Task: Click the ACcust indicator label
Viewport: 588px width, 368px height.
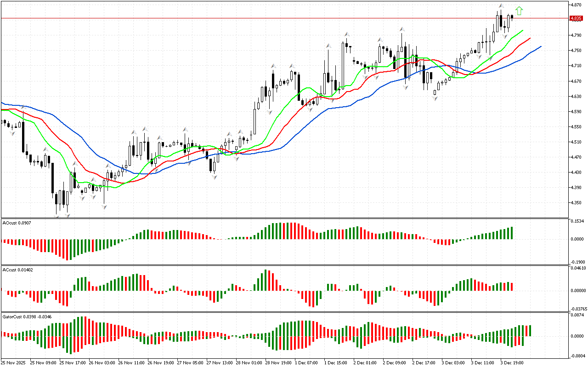Action: 17,270
